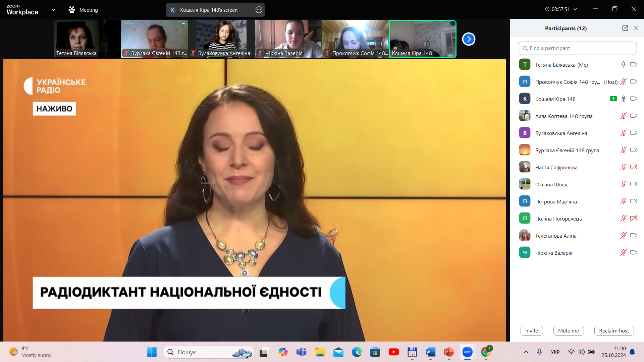
Task: Open screen share options (three dots)
Action: point(259,10)
